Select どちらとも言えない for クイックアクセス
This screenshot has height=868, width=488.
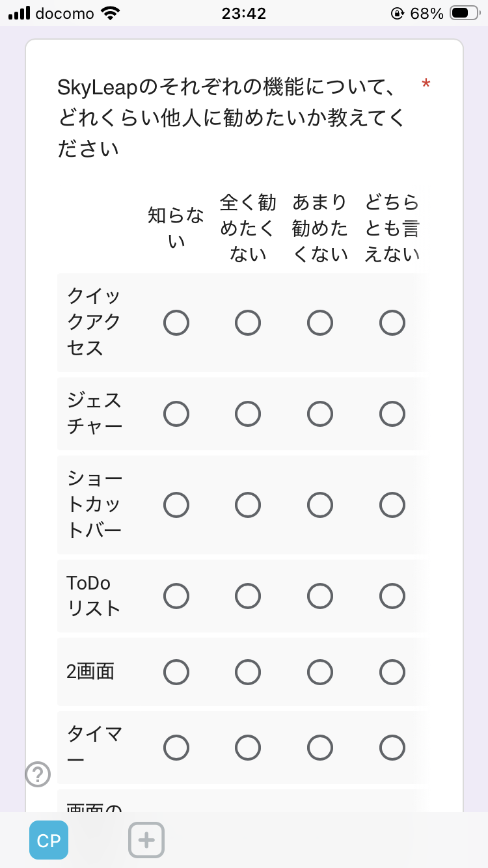392,323
